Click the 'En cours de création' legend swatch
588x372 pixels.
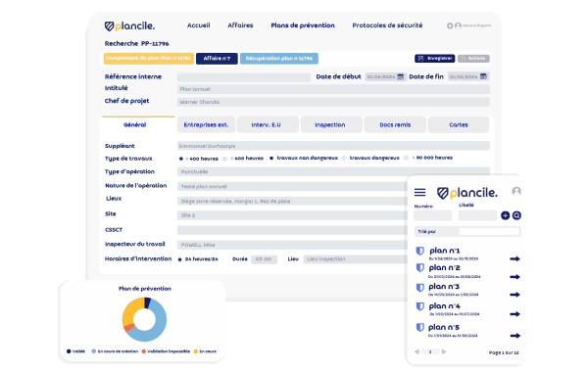click(94, 351)
